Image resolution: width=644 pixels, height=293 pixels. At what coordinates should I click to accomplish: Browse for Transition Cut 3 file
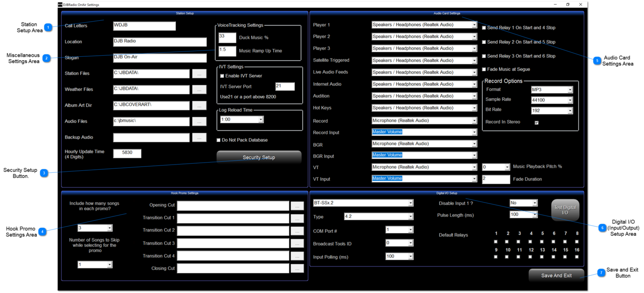tap(297, 243)
